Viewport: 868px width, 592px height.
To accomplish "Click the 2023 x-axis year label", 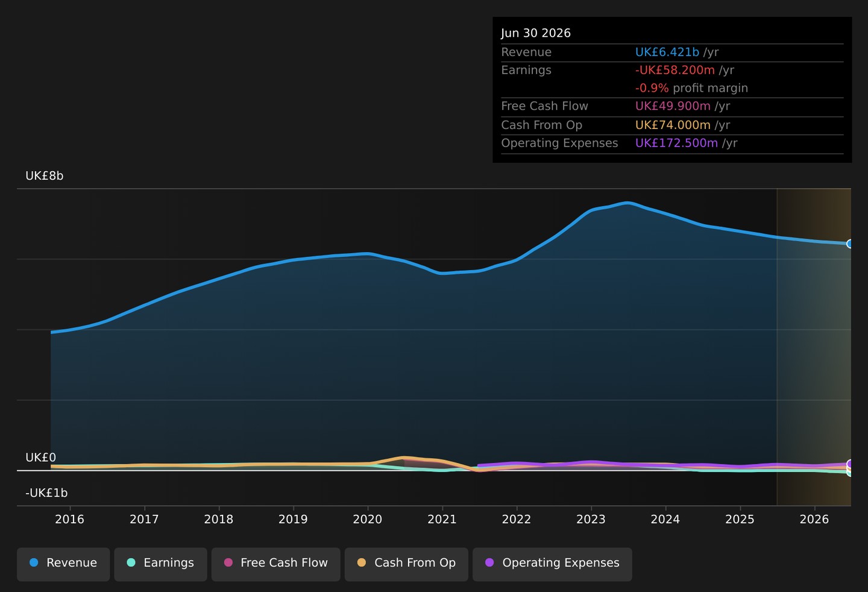I will 591,520.
